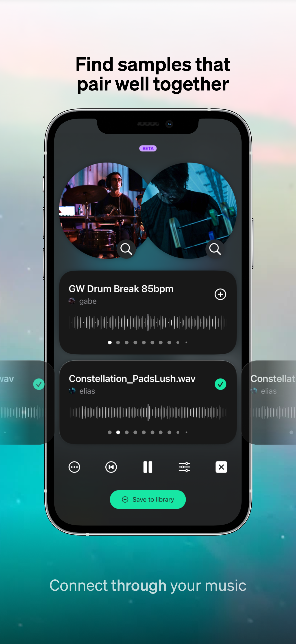Seek within GW Drum Break waveform
296x644 pixels.
148,322
